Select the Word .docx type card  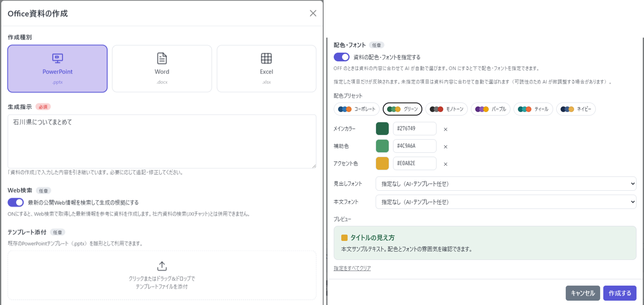[x=162, y=69]
